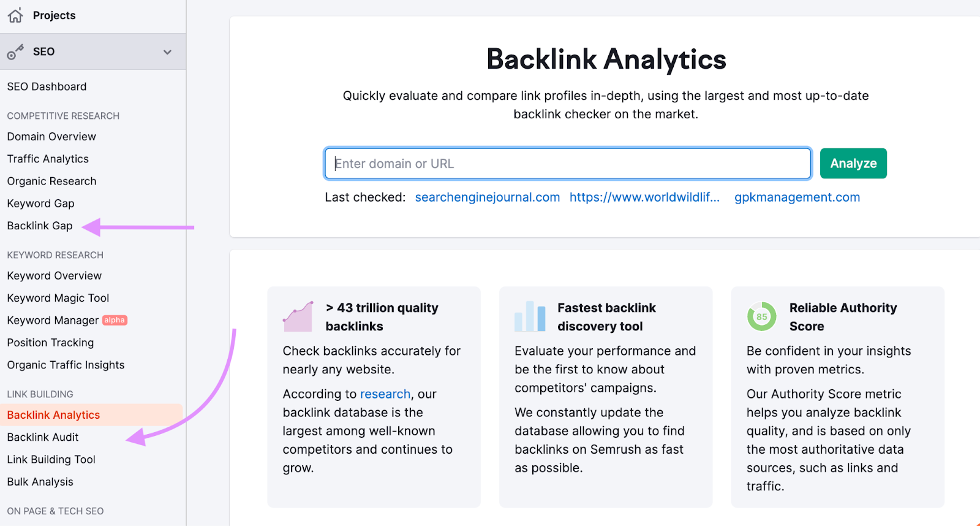Viewport: 980px width, 526px height.
Task: Select Backlink Audit in Link Building
Action: coord(43,437)
